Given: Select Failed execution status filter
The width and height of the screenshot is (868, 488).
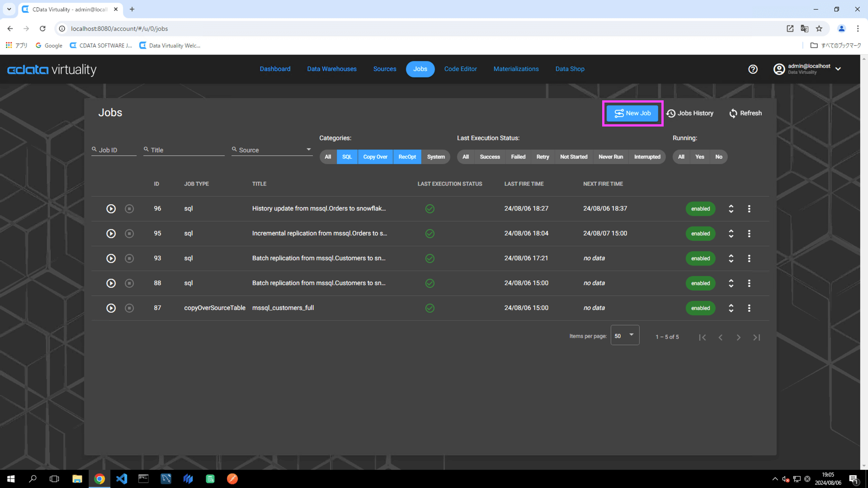Looking at the screenshot, I should 518,157.
